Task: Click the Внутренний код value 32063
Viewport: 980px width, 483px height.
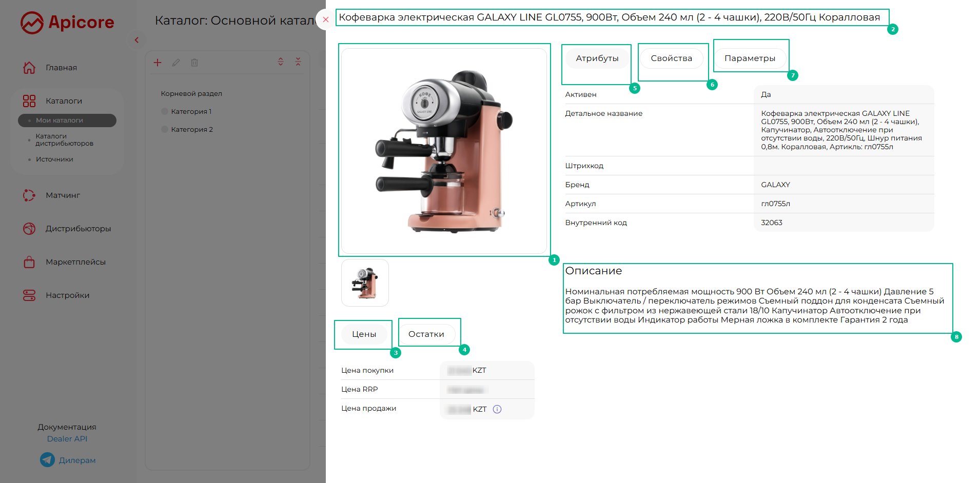Action: 772,223
